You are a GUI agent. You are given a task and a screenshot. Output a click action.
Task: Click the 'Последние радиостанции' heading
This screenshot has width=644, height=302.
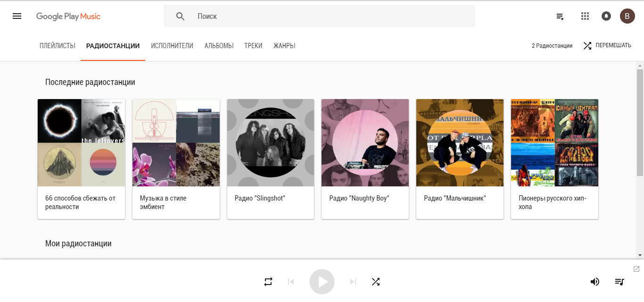[90, 82]
